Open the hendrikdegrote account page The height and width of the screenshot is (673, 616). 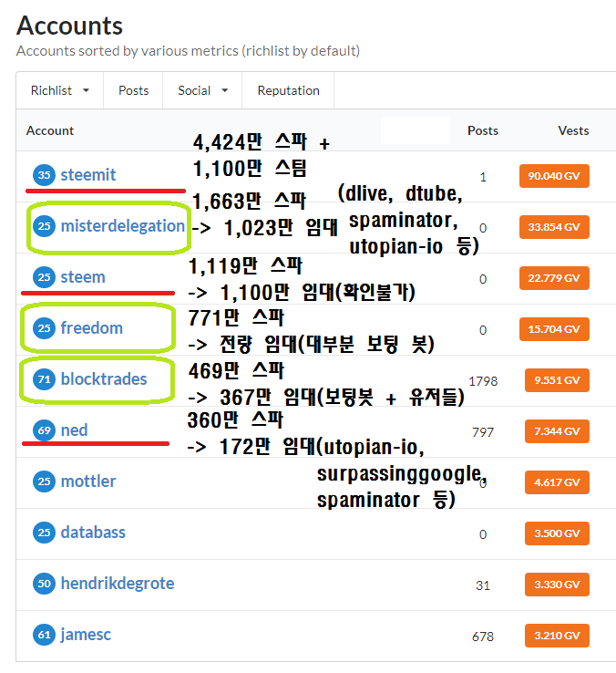coord(118,584)
